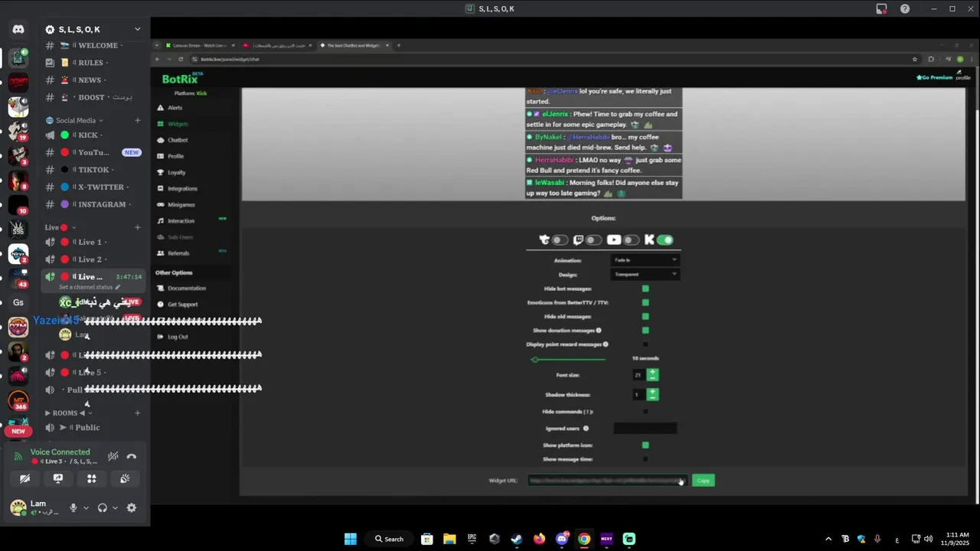Turn on camera in voice panel
980x551 pixels.
24,478
